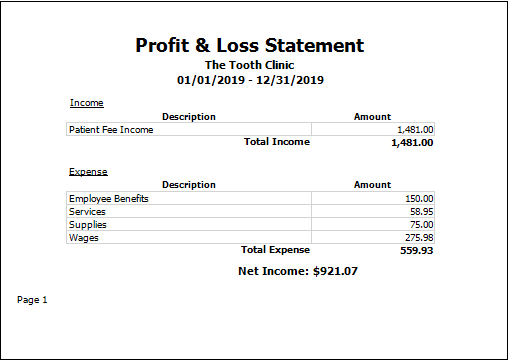This screenshot has width=508, height=360.
Task: Select the Employee Benefits expense row
Action: click(251, 198)
